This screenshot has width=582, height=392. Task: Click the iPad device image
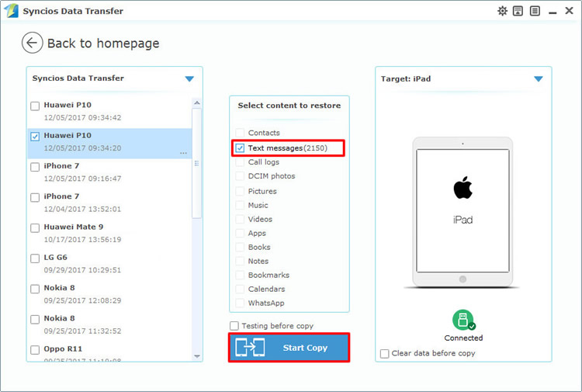(x=462, y=213)
